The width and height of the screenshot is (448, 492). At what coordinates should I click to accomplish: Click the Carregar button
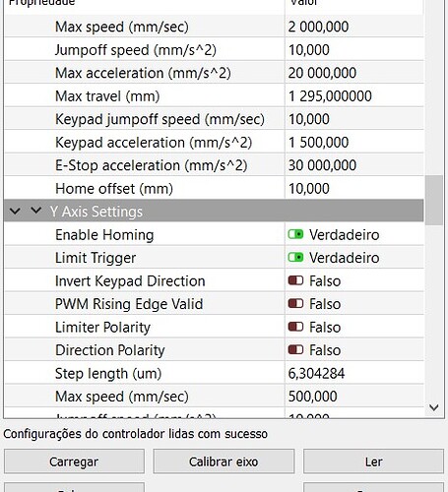[x=74, y=461]
